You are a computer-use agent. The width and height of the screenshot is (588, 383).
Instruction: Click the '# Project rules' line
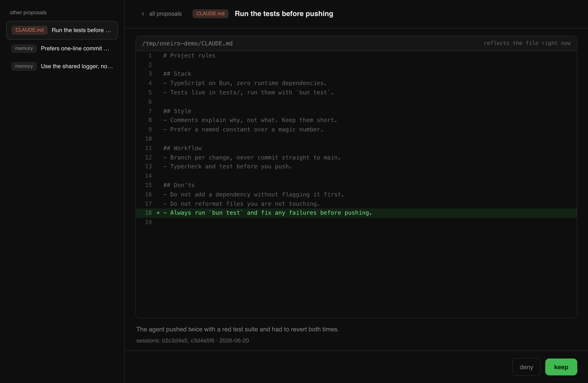pos(189,56)
